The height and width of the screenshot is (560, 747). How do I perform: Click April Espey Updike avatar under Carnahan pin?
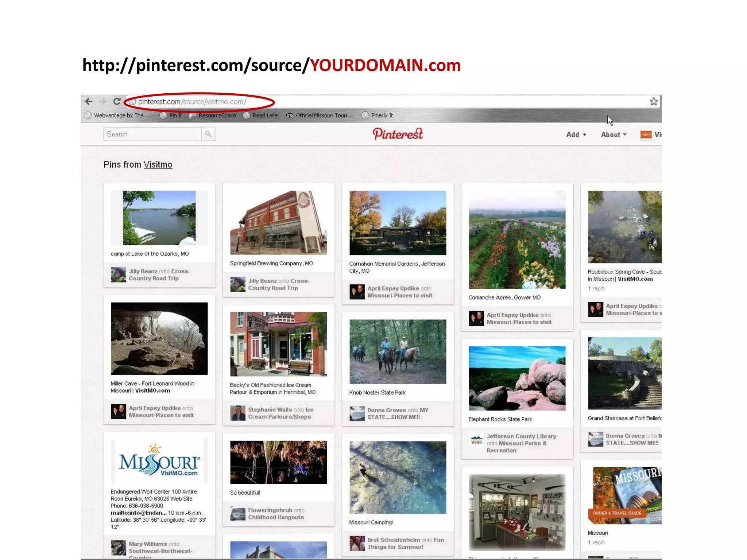(357, 292)
